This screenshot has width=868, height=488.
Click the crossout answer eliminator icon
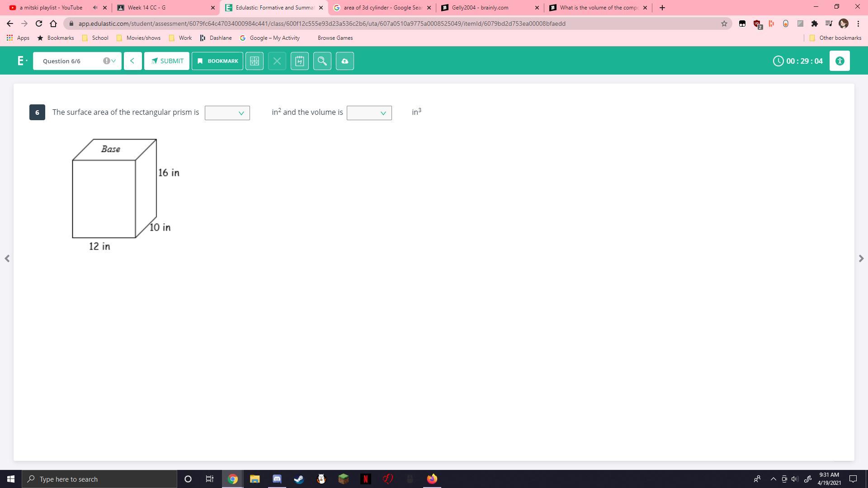click(277, 61)
